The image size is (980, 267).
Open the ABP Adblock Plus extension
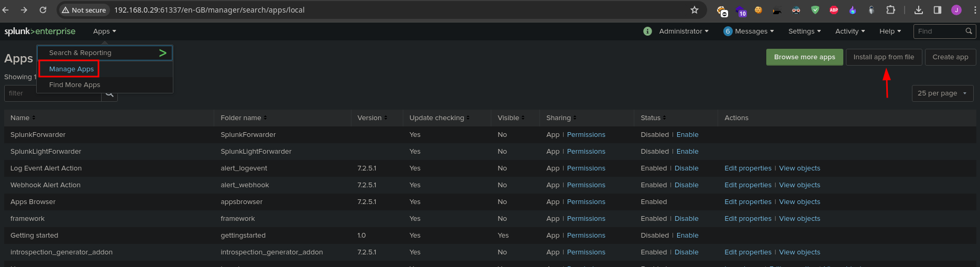834,10
